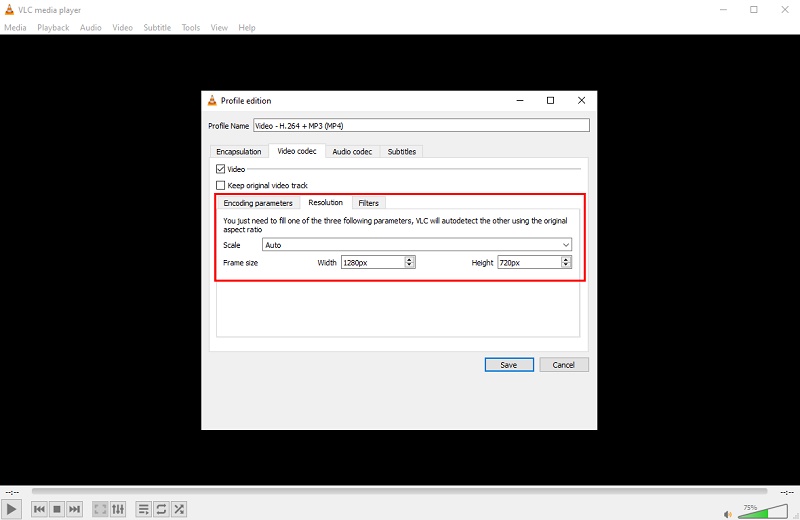Increase Height value with up arrow
The height and width of the screenshot is (520, 800).
pyautogui.click(x=565, y=259)
